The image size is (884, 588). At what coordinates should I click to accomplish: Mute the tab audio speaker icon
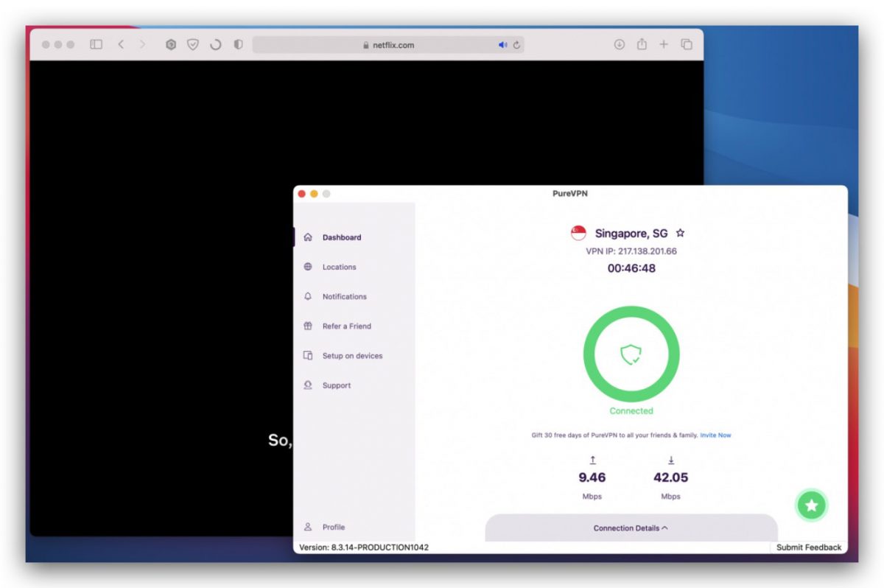coord(503,45)
